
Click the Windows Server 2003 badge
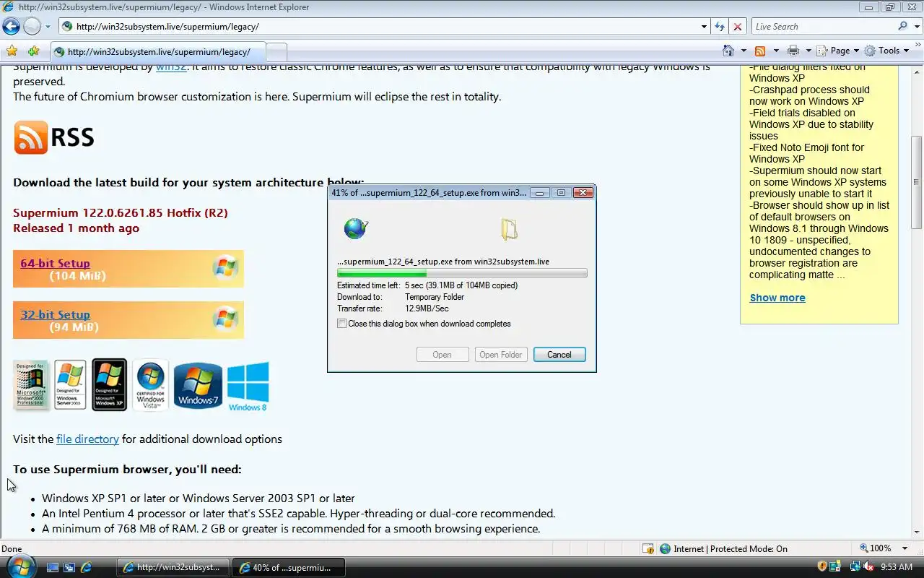[70, 385]
